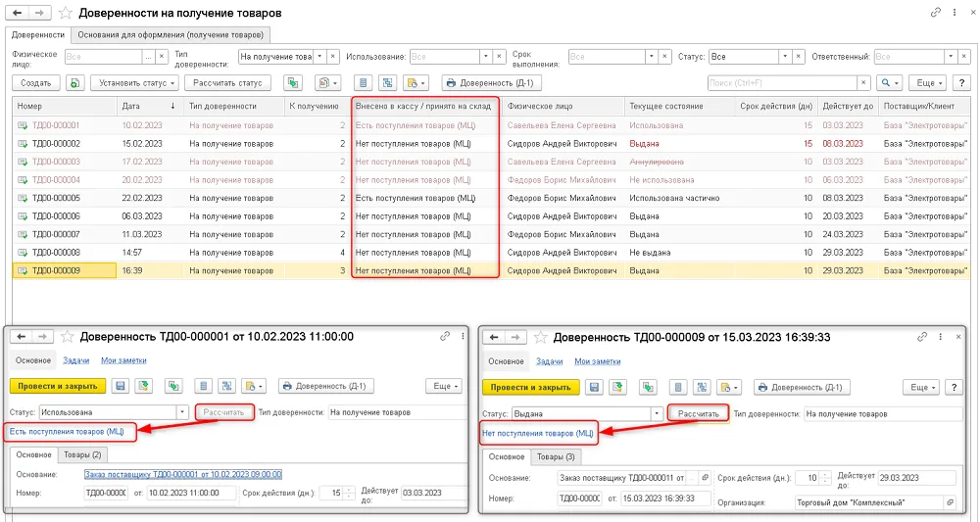Copy link icon in the list window header
This screenshot has width=980, height=522.
coord(936,12)
